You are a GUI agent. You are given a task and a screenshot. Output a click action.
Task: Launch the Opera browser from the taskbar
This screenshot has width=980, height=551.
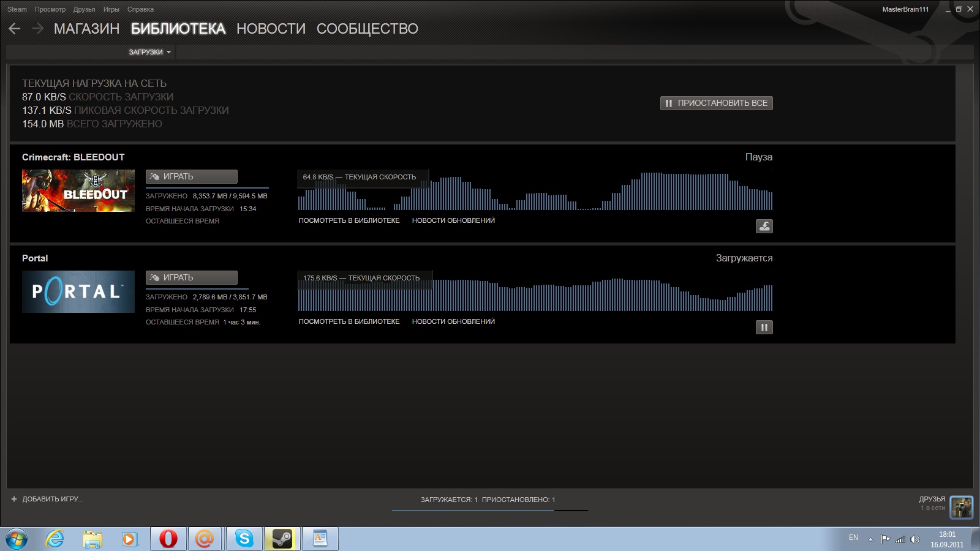(168, 539)
